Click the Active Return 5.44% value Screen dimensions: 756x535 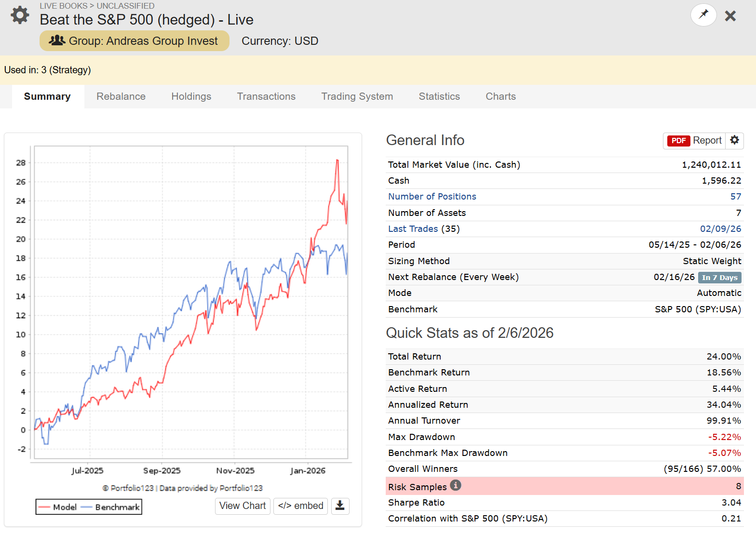(x=727, y=389)
